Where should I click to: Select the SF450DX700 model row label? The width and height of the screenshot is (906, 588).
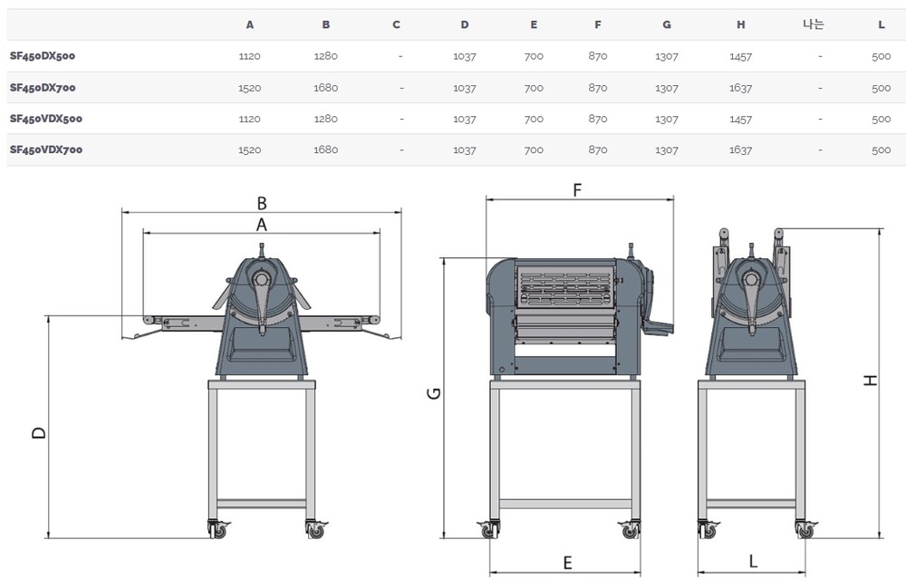coord(43,88)
